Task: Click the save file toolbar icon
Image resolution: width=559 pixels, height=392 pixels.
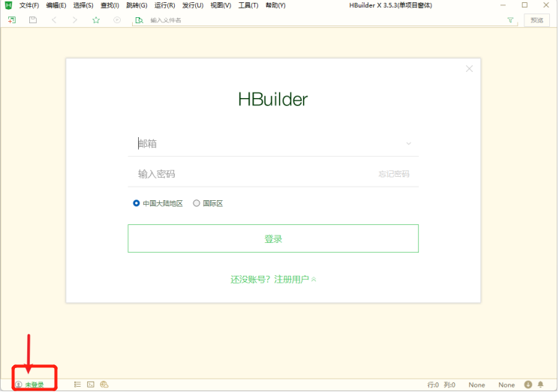Action: coord(33,20)
